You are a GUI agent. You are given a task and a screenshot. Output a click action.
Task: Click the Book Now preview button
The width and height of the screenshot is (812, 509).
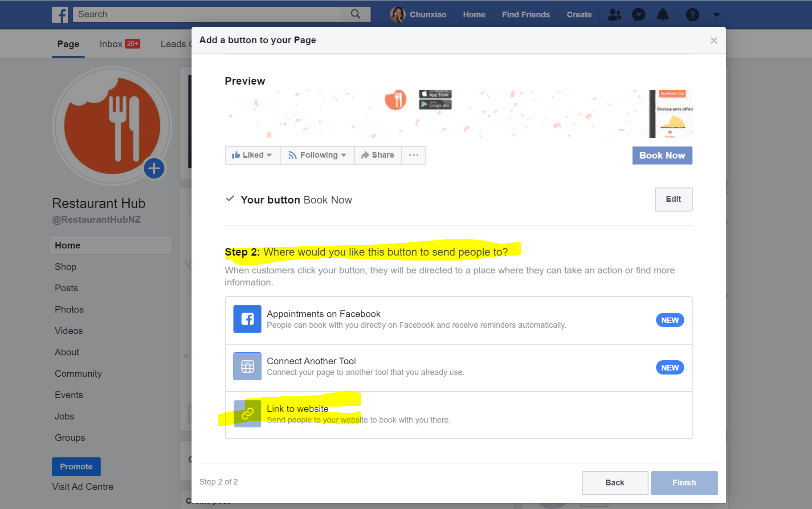(x=662, y=155)
